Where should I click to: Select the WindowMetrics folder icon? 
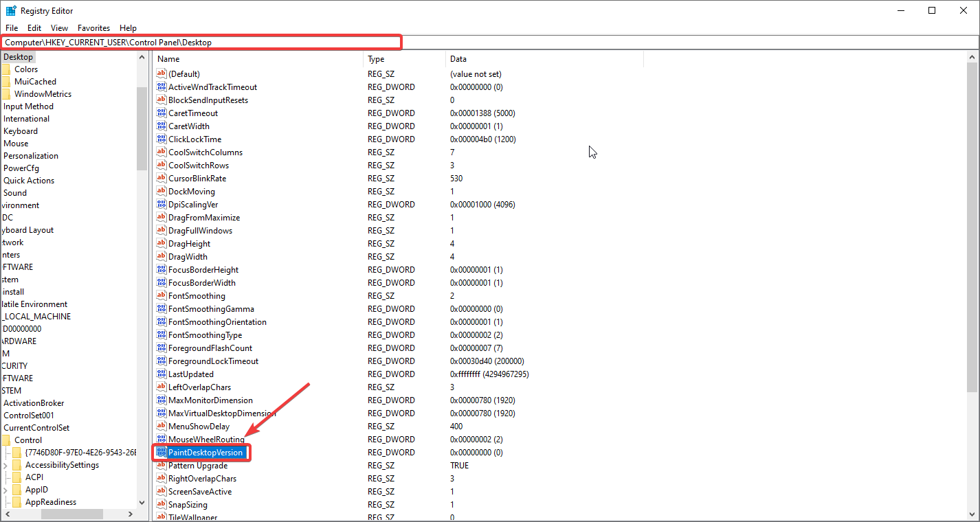click(x=5, y=94)
